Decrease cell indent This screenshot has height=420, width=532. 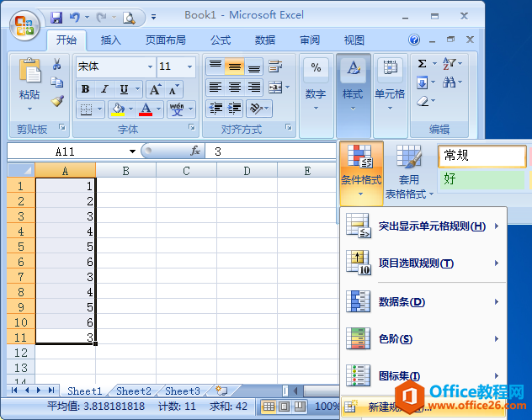tap(215, 109)
